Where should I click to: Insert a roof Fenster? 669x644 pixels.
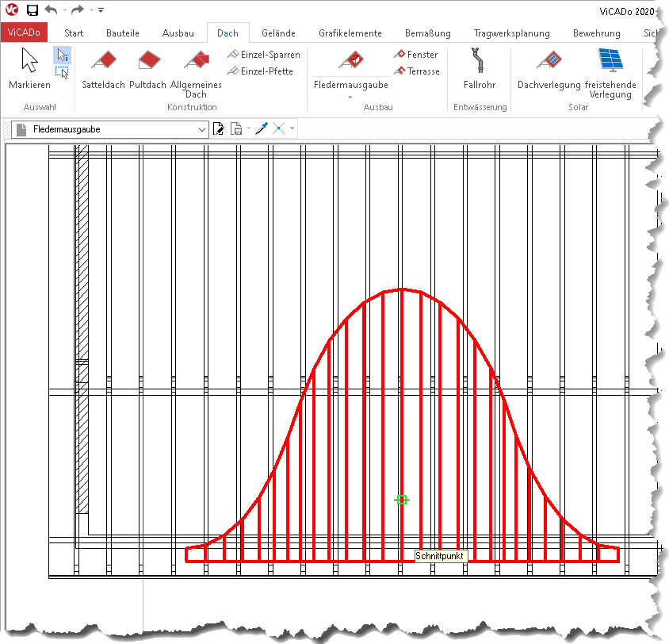point(416,55)
